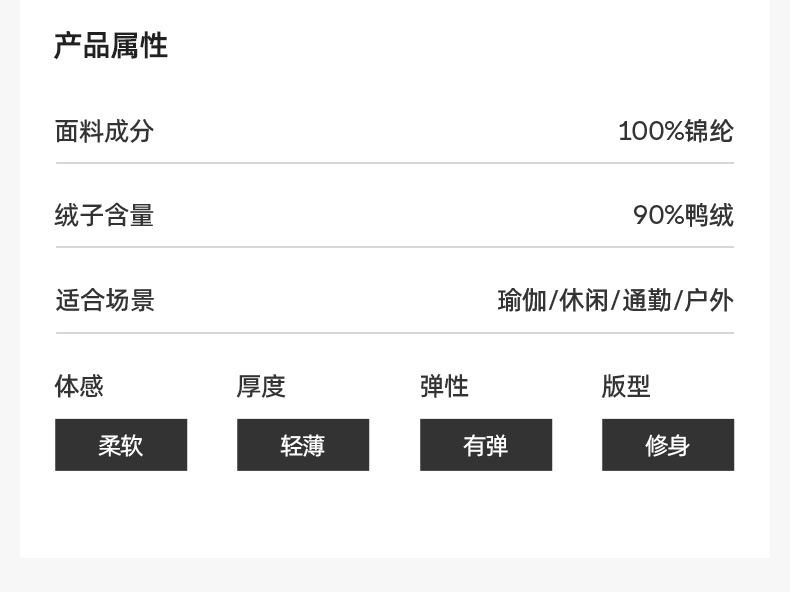Click the 面料成分 label
This screenshot has width=790, height=592.
pos(105,131)
